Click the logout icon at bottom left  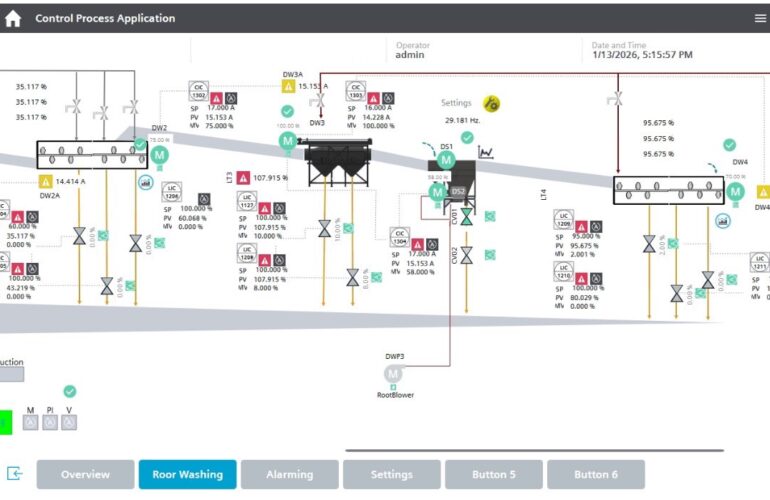[x=15, y=474]
